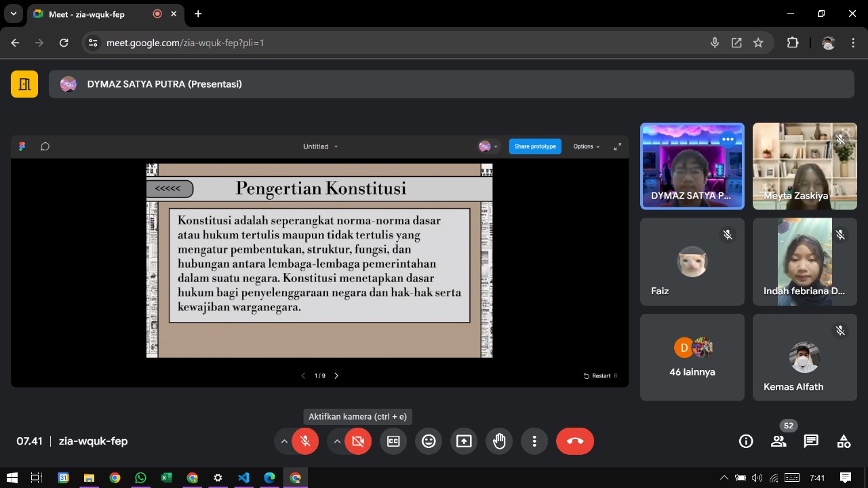
Task: Raise hand in the meeting
Action: (499, 441)
